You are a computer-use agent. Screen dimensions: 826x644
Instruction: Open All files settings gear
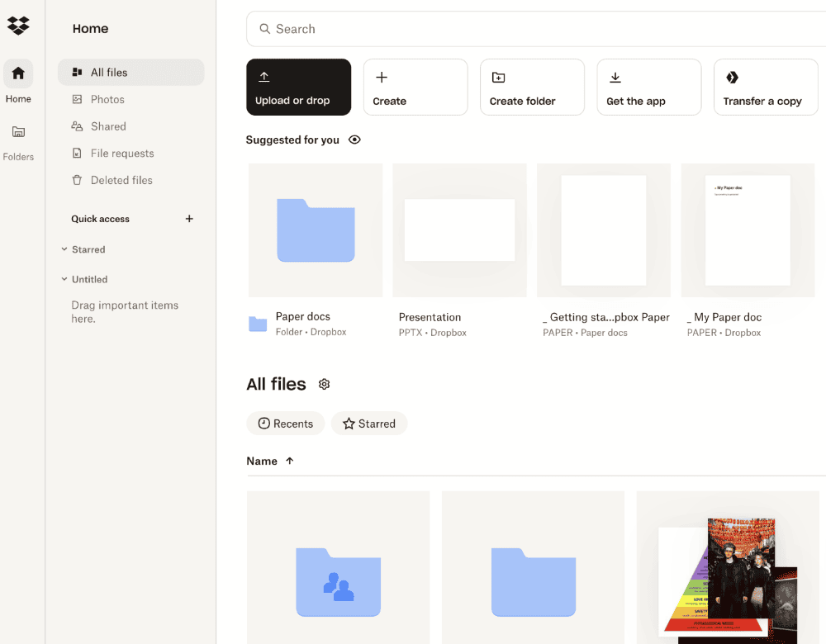pos(324,385)
